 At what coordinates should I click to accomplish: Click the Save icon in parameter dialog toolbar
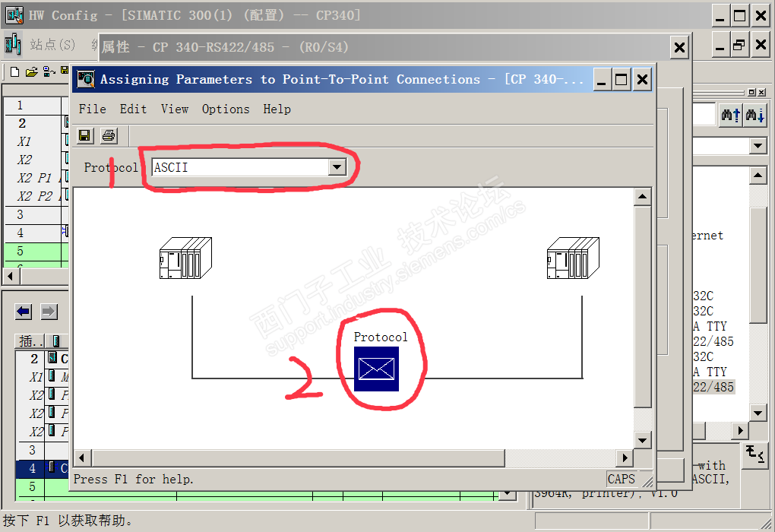pyautogui.click(x=85, y=135)
